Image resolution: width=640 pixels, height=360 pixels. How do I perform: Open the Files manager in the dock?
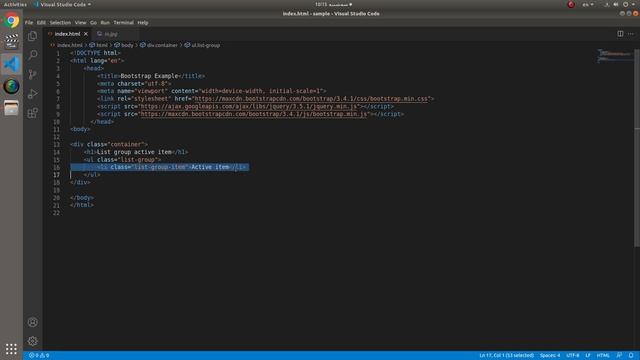(x=11, y=108)
